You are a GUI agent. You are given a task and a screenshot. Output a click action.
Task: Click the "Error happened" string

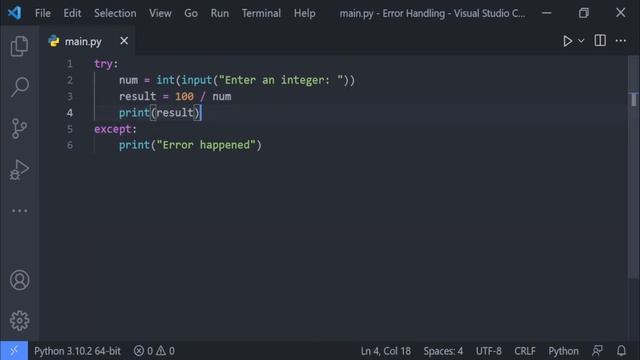pos(206,145)
